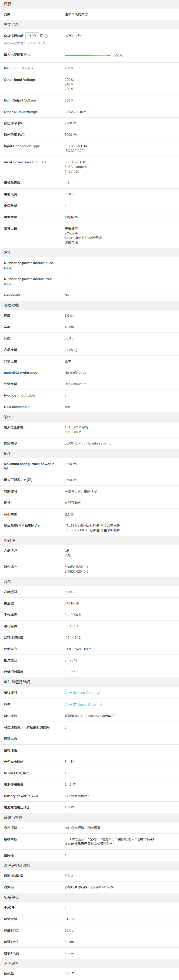This screenshot has height=980, width=179.
Task: Click external-link icon after View Runtime Graph
Action: click(98, 692)
